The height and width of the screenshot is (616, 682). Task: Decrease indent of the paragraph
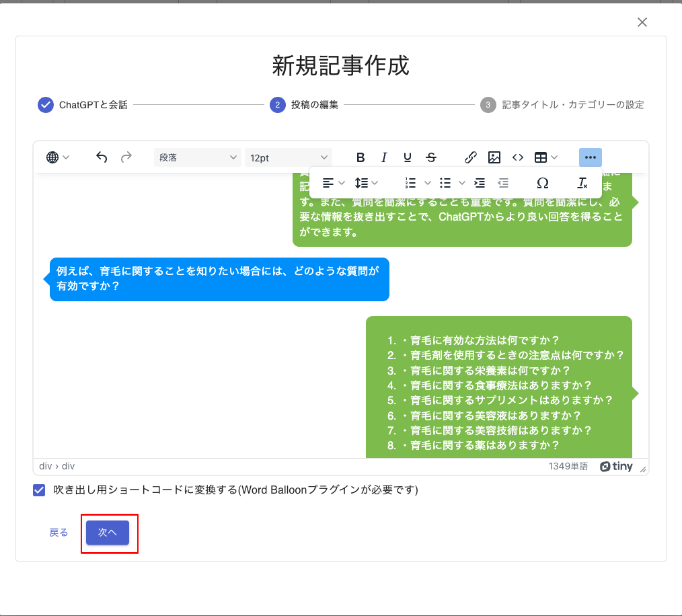[503, 183]
